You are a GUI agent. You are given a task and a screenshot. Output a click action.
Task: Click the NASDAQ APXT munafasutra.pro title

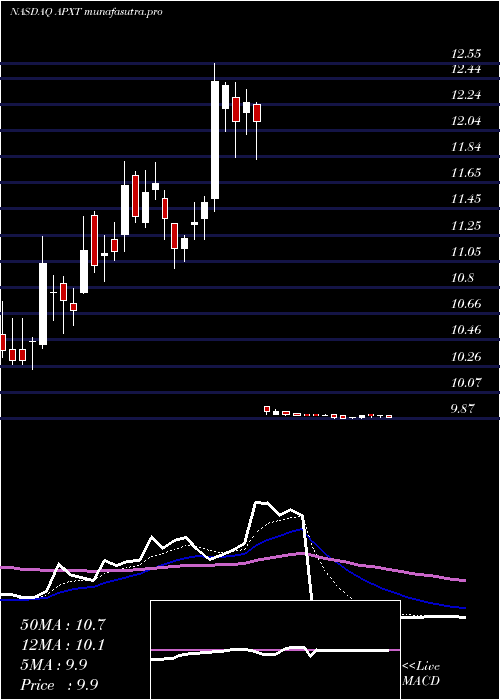(86, 12)
